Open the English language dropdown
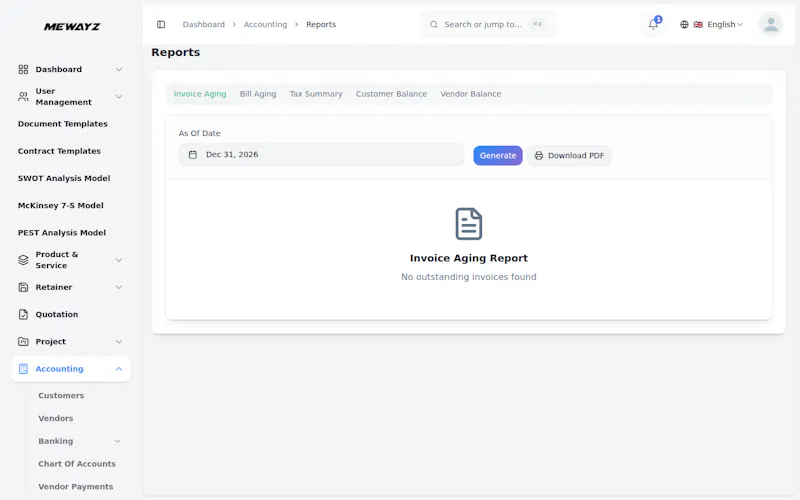Image resolution: width=800 pixels, height=500 pixels. [x=712, y=24]
